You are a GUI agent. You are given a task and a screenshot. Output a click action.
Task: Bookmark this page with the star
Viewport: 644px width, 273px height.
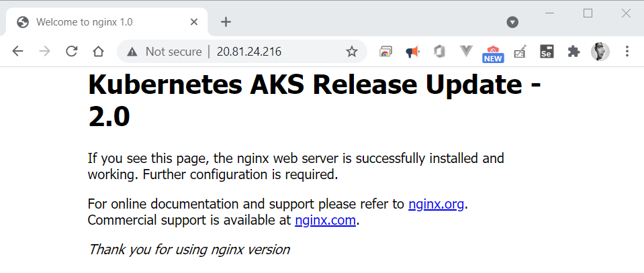pyautogui.click(x=351, y=52)
